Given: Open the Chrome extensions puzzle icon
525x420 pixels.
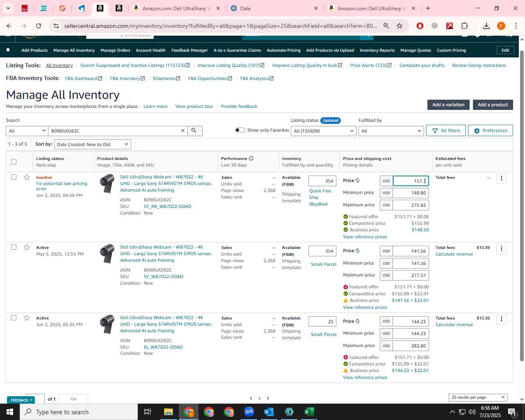Looking at the screenshot, I should pos(464,26).
